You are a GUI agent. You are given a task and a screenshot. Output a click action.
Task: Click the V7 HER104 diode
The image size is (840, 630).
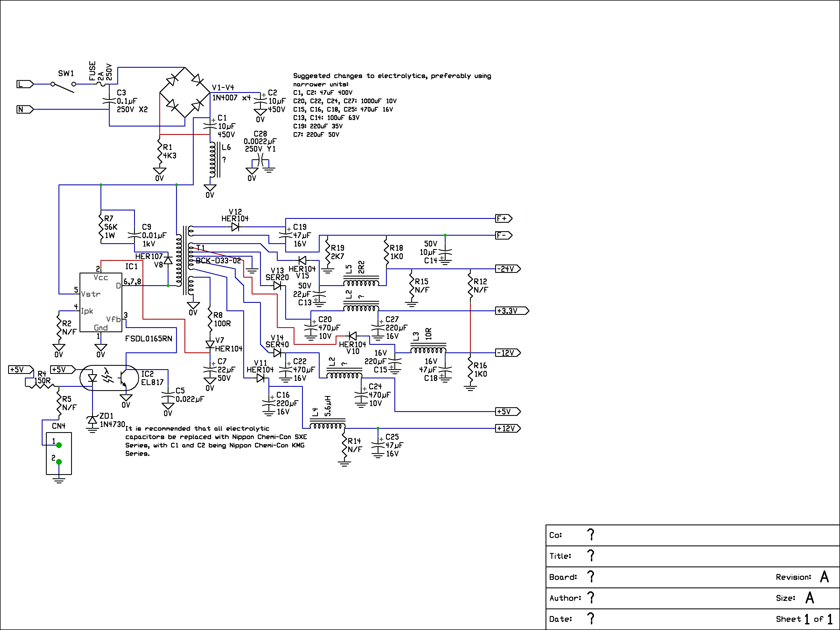click(x=210, y=345)
